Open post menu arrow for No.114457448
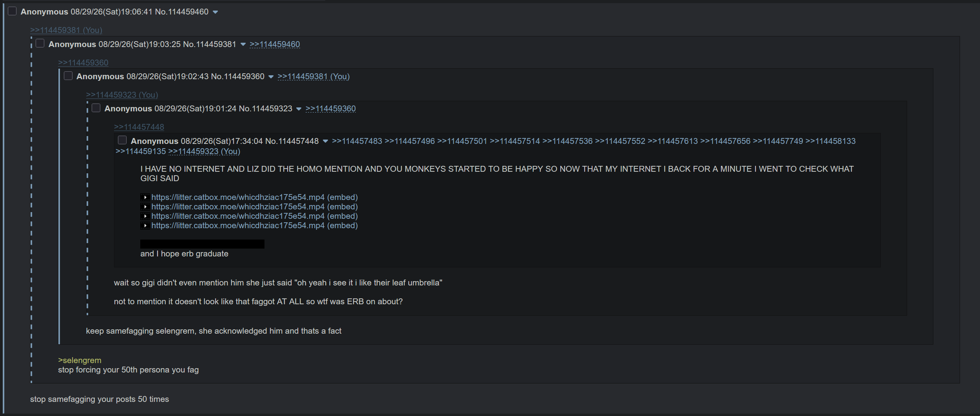This screenshot has height=416, width=980. point(325,142)
